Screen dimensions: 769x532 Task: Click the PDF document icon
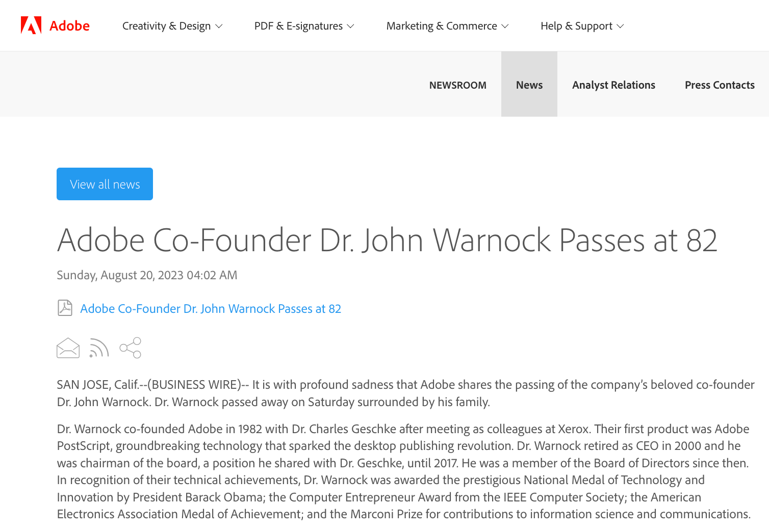(x=65, y=308)
